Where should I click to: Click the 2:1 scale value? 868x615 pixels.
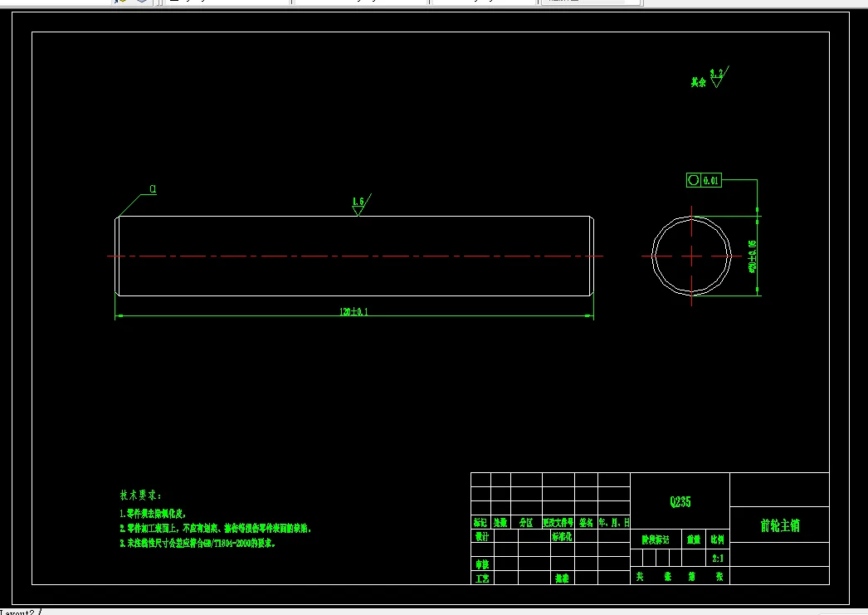(x=718, y=559)
